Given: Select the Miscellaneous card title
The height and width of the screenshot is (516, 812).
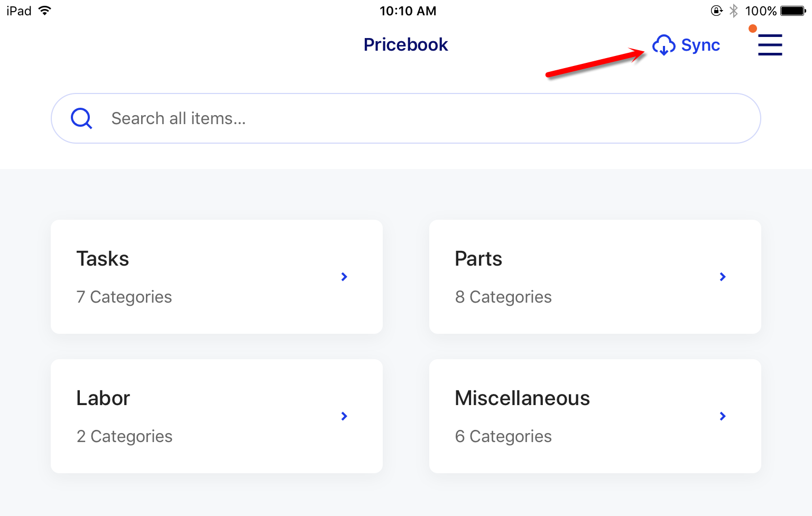Looking at the screenshot, I should [522, 398].
